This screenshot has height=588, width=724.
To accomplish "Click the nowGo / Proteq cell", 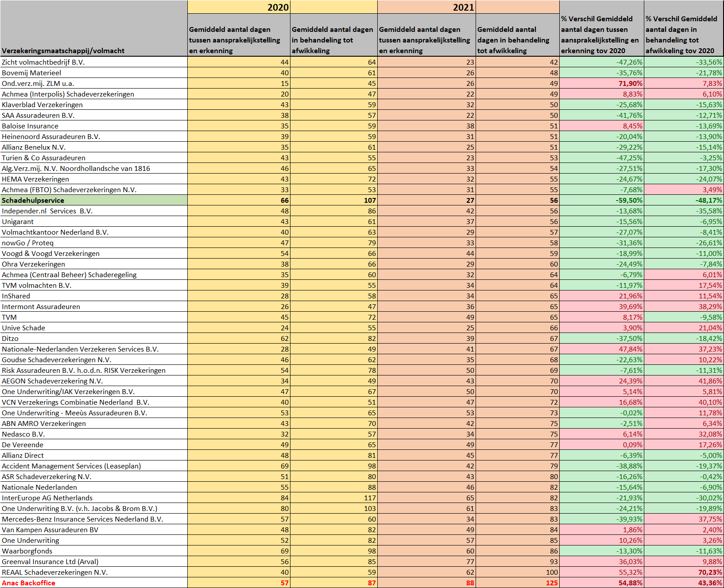I will [94, 243].
